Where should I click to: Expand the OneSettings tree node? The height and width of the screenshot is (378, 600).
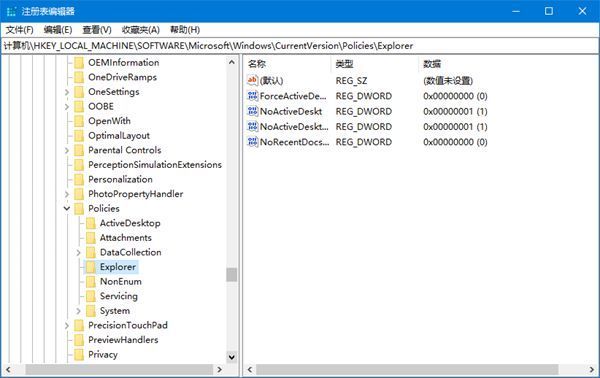(67, 92)
